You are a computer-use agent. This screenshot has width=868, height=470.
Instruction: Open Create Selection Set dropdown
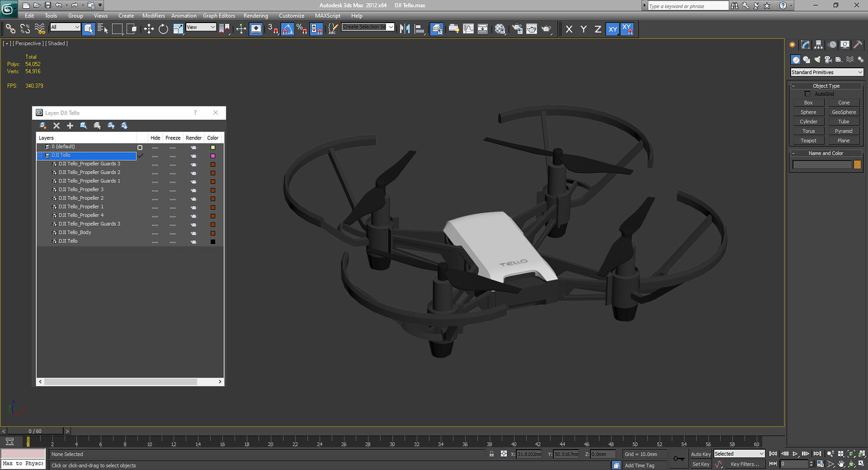(x=368, y=27)
